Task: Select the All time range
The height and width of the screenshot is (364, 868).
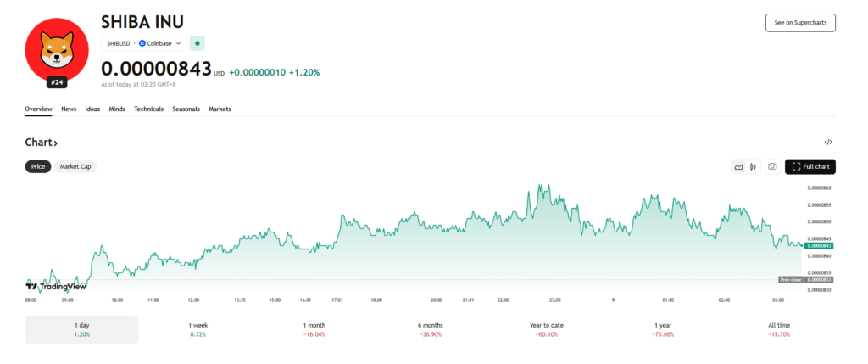Action: pyautogui.click(x=778, y=330)
